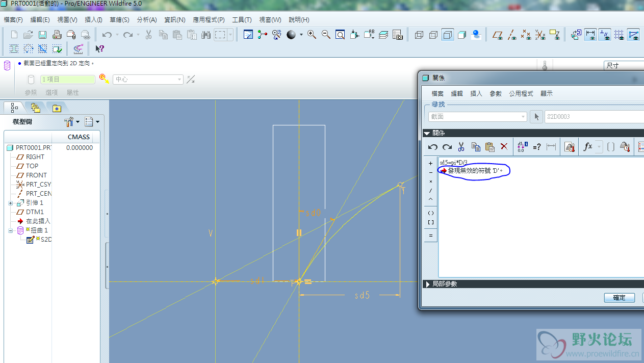Toggle datum planes visibility
The height and width of the screenshot is (363, 644).
pyautogui.click(x=498, y=35)
